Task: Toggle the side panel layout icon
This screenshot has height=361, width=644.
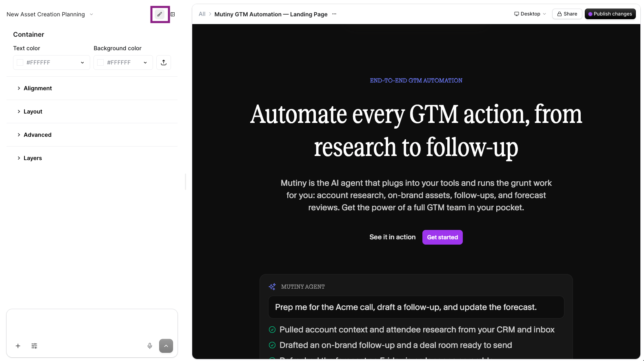Action: point(173,14)
